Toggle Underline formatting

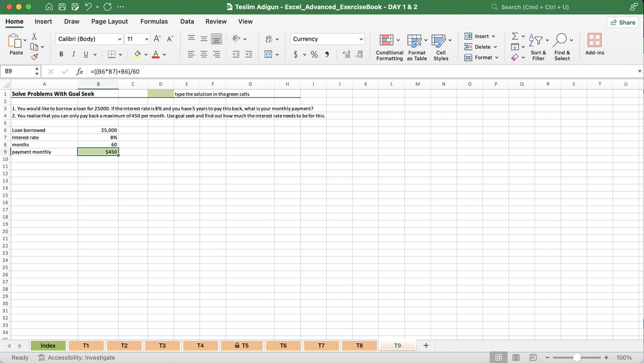pos(86,54)
